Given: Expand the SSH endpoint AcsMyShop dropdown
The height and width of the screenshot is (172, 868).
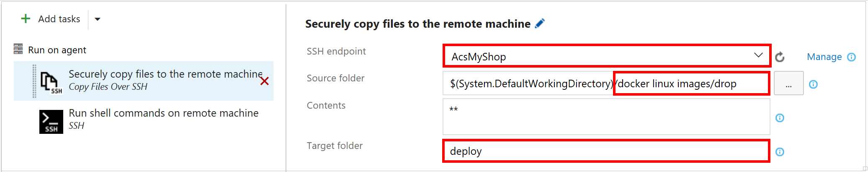Looking at the screenshot, I should [607, 56].
